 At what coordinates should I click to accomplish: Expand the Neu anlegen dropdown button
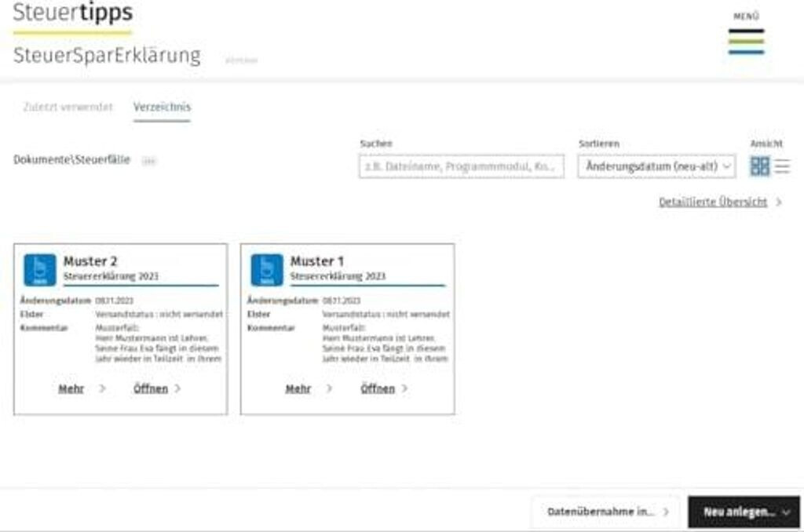click(744, 512)
